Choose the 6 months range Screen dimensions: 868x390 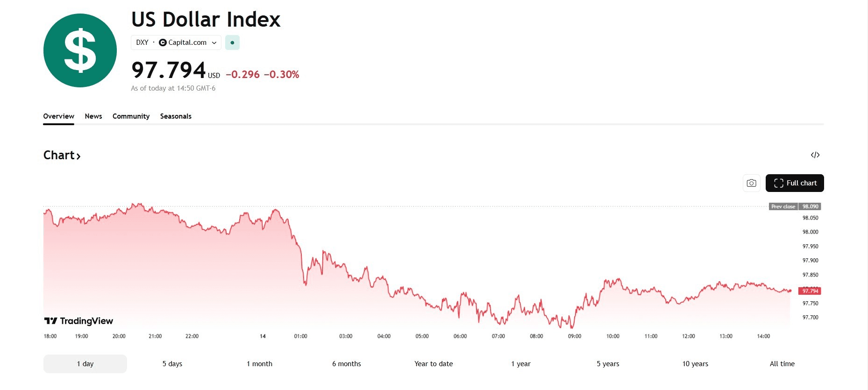347,364
